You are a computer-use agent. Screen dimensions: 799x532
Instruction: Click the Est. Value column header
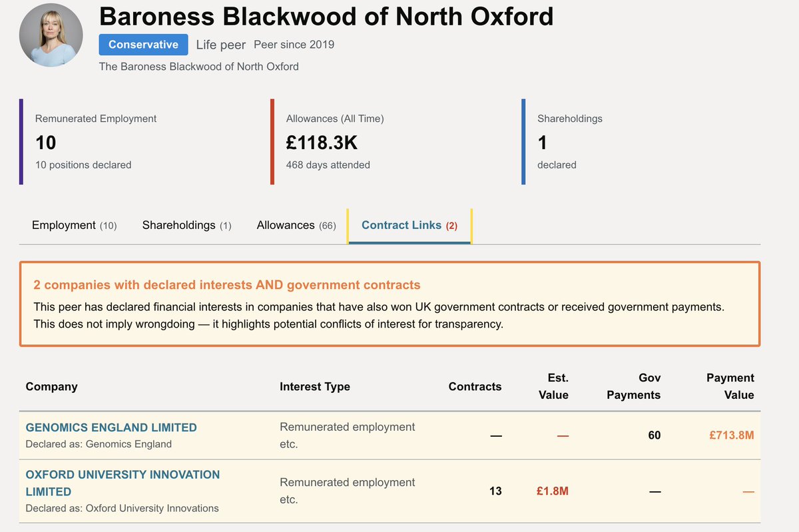[553, 386]
